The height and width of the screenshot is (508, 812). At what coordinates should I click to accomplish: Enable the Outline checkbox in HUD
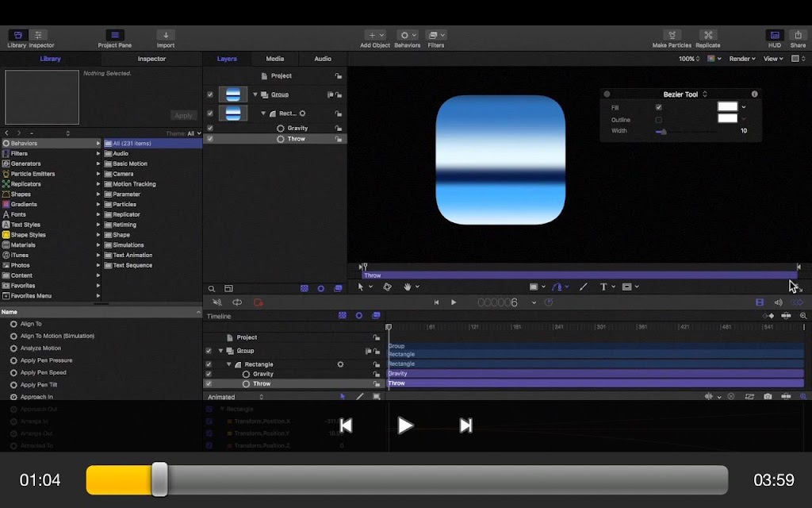[x=659, y=120]
